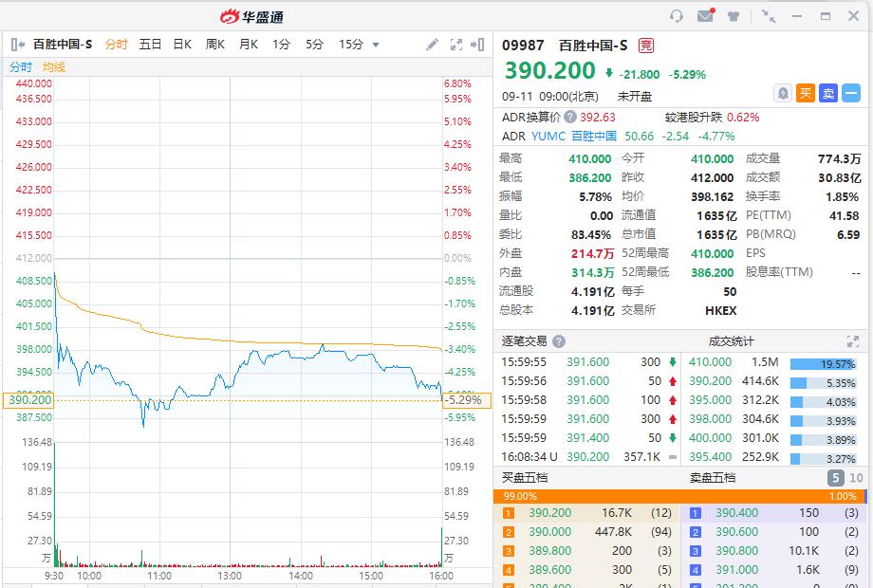Image resolution: width=873 pixels, height=588 pixels.
Task: Switch order book to 10 levels
Action: click(856, 478)
